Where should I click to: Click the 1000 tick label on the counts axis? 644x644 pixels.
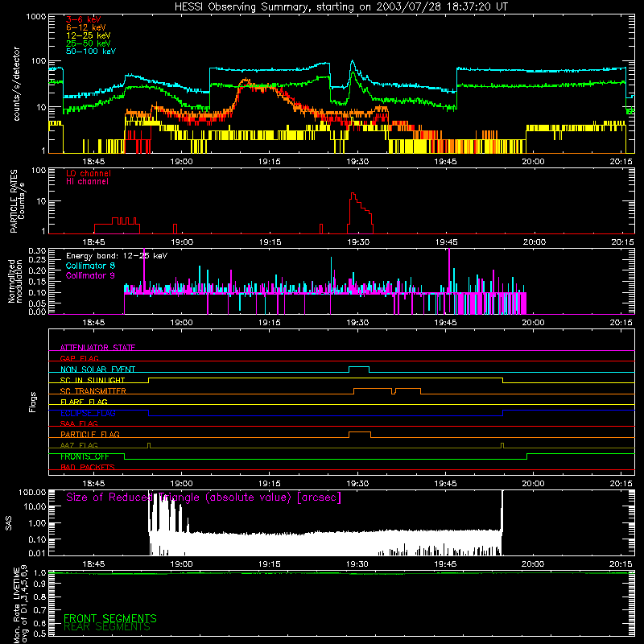[36, 17]
